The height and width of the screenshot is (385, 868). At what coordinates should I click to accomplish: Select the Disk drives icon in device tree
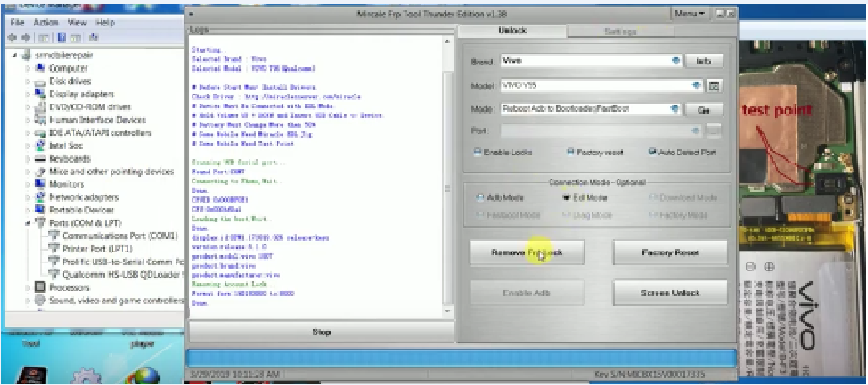40,81
